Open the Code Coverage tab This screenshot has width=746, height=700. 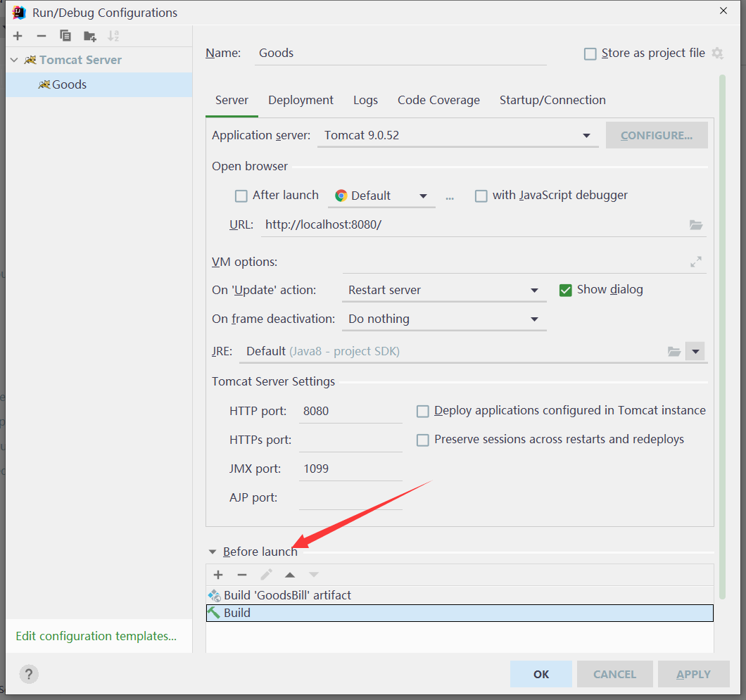click(438, 101)
